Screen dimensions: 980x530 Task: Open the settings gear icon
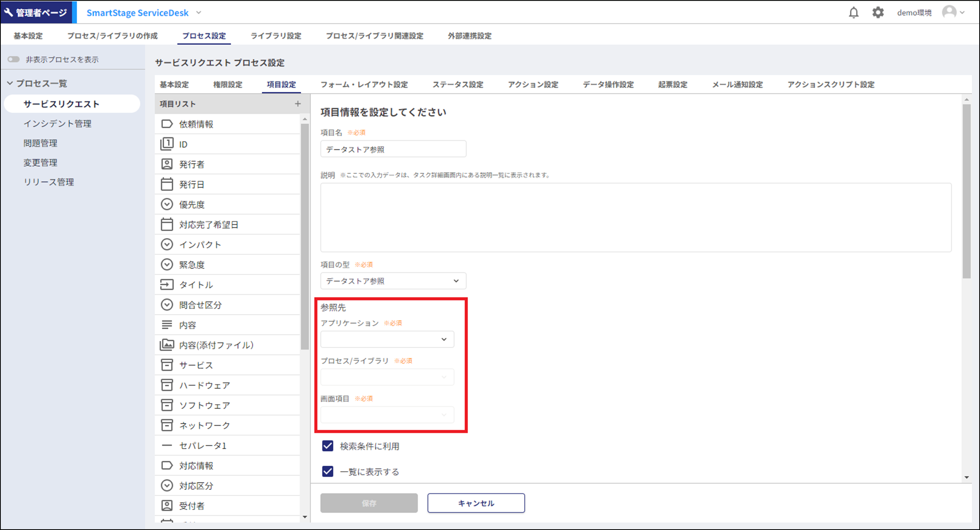coord(878,13)
